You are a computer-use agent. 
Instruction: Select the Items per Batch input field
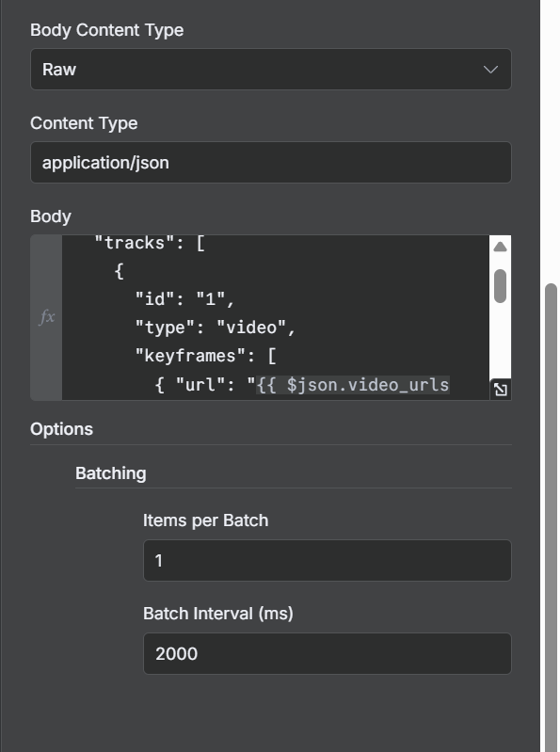tap(327, 560)
